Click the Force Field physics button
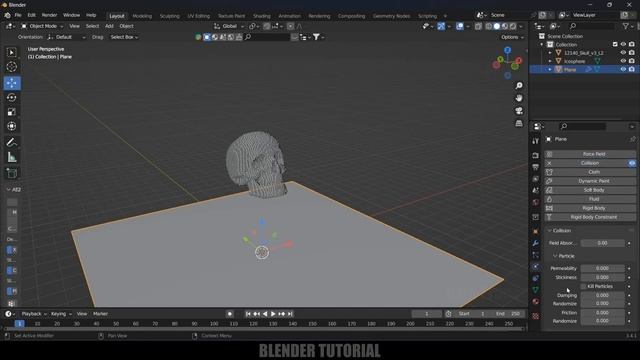This screenshot has height=360, width=640. pos(590,154)
